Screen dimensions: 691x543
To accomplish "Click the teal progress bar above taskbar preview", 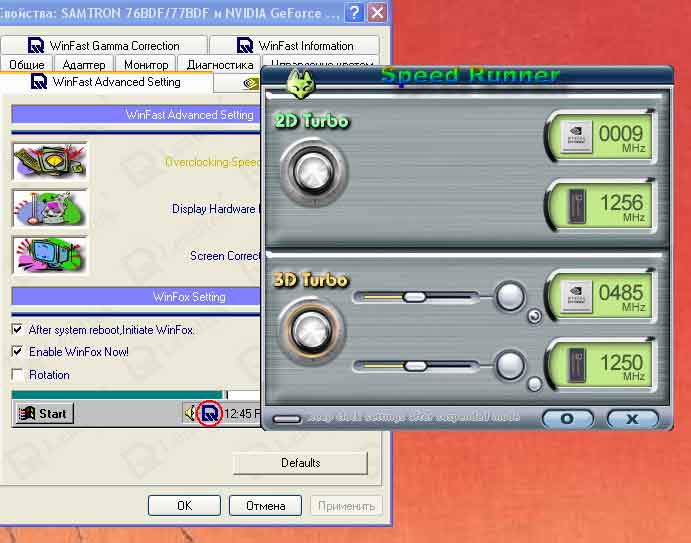I will [x=117, y=394].
